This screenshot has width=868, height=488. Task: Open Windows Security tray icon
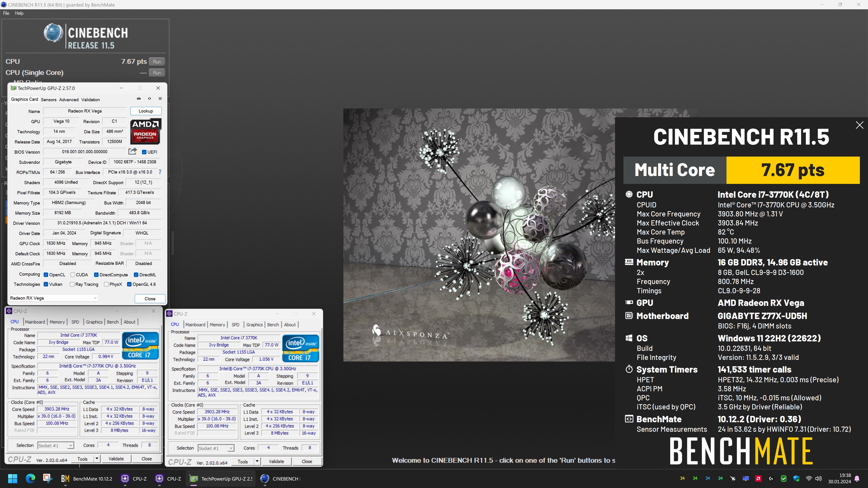coord(796,478)
